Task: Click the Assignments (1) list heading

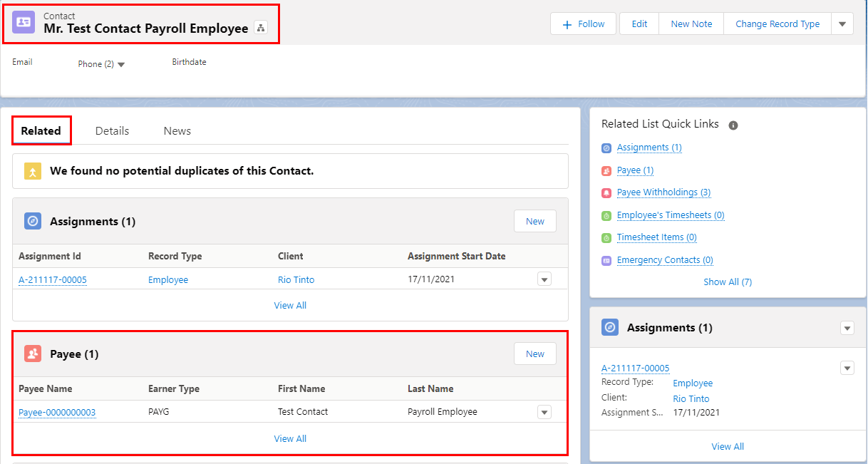Action: click(x=93, y=222)
